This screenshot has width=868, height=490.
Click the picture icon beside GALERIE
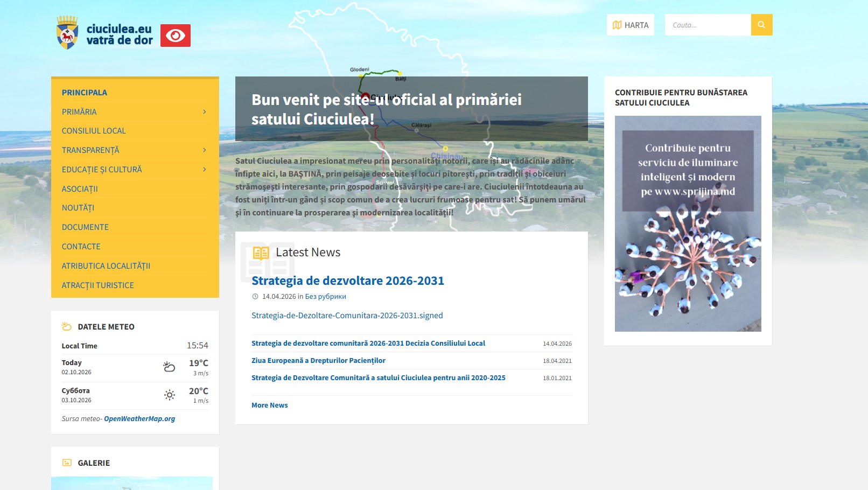pyautogui.click(x=67, y=463)
